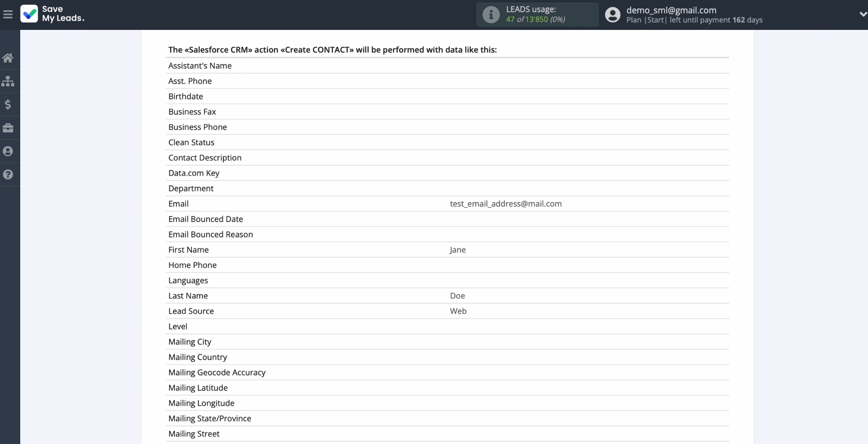
Task: Click the Mailing City row label
Action: [190, 341]
